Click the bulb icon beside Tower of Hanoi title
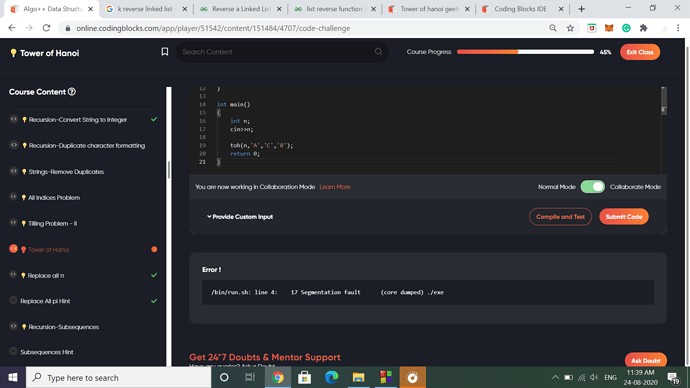Screen dimensions: 690x388 [13, 53]
